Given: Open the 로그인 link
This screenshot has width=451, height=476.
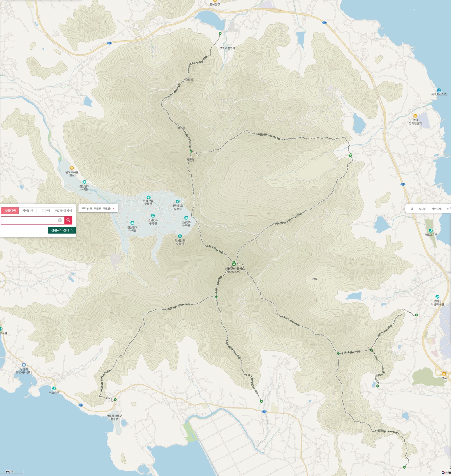Looking at the screenshot, I should pos(422,209).
